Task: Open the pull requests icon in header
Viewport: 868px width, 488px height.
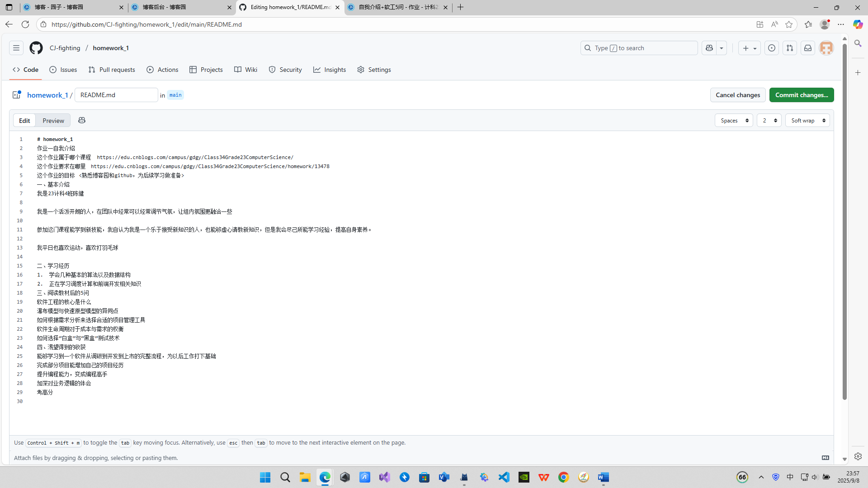Action: [x=790, y=48]
